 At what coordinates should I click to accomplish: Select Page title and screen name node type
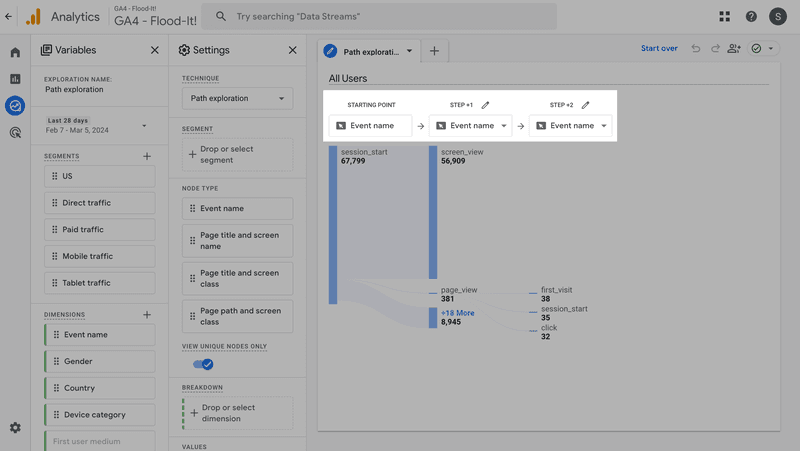coord(237,241)
